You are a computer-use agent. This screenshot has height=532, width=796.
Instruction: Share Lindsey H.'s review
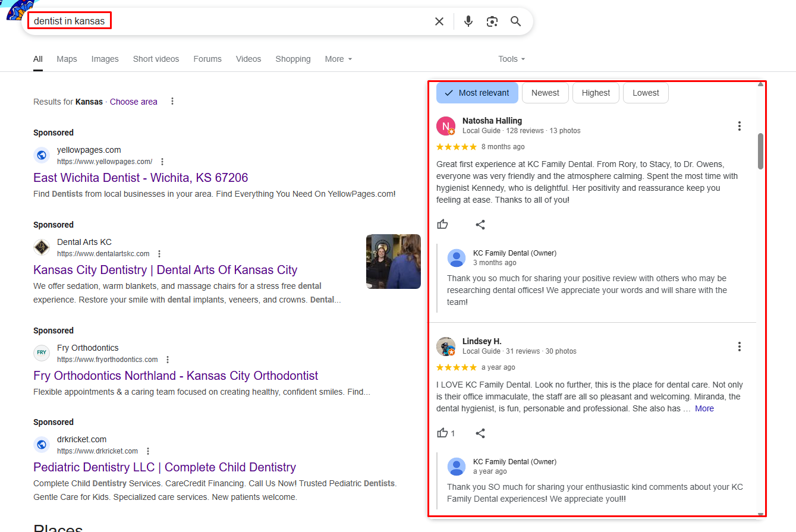(480, 433)
